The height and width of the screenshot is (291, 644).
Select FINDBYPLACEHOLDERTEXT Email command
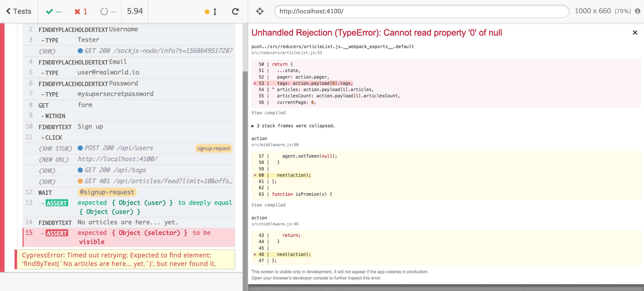tap(129, 62)
